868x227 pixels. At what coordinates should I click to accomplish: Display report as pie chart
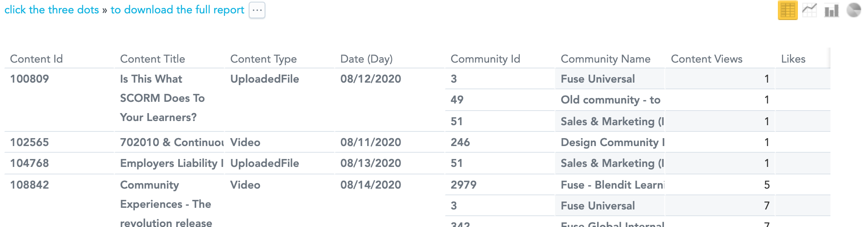(x=854, y=10)
